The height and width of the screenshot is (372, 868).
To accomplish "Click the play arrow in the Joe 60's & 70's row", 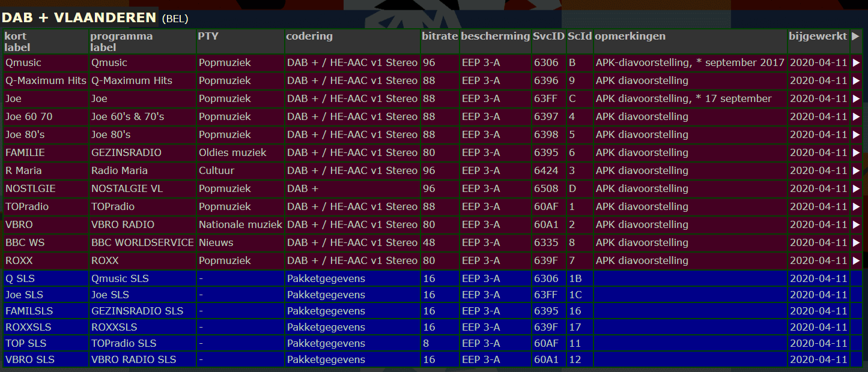I will point(856,116).
